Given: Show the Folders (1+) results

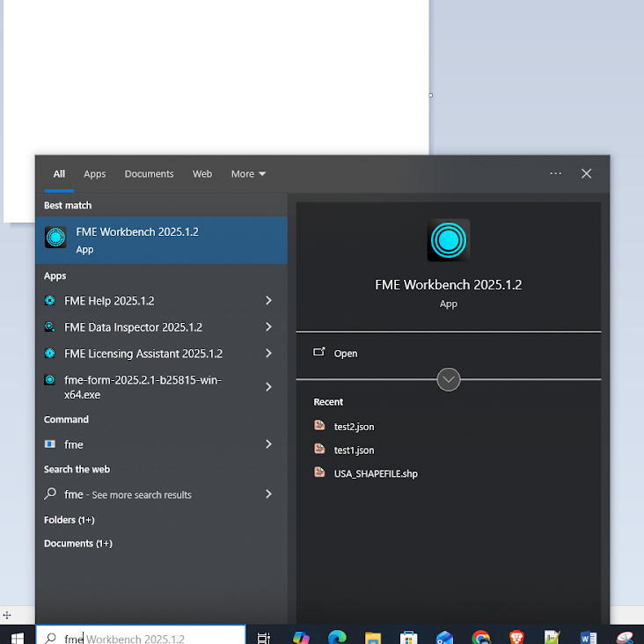Looking at the screenshot, I should [70, 520].
